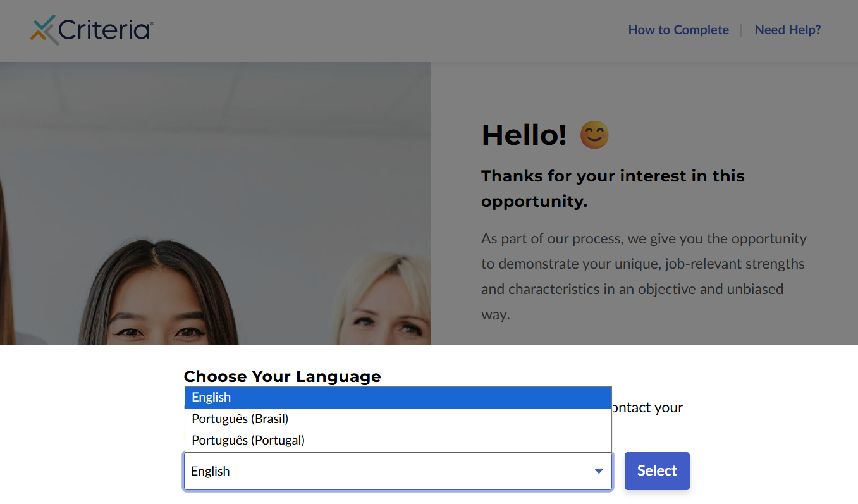
Task: Confirm language with the Select button
Action: pyautogui.click(x=657, y=470)
